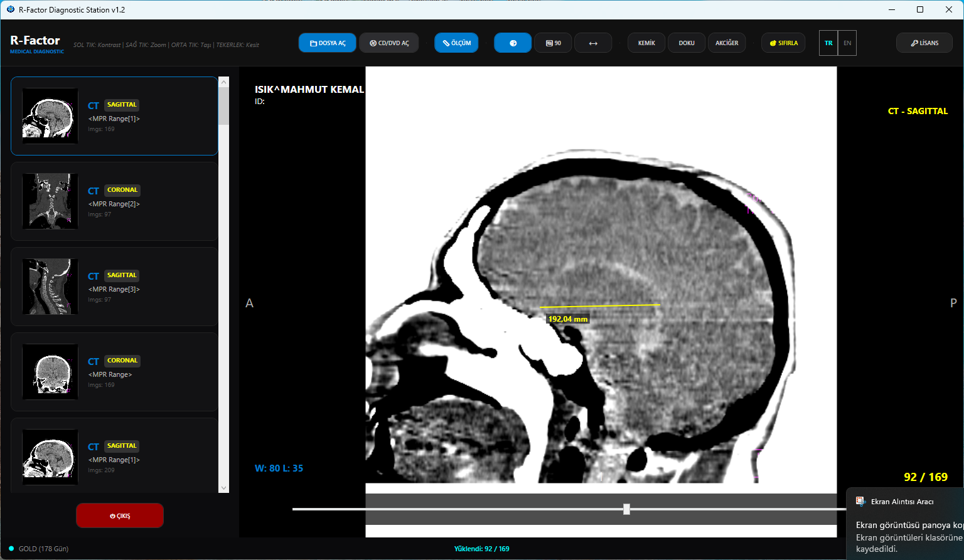Open the CD/DVD AÇ disc loader
Viewport: 964px width, 560px height.
389,43
